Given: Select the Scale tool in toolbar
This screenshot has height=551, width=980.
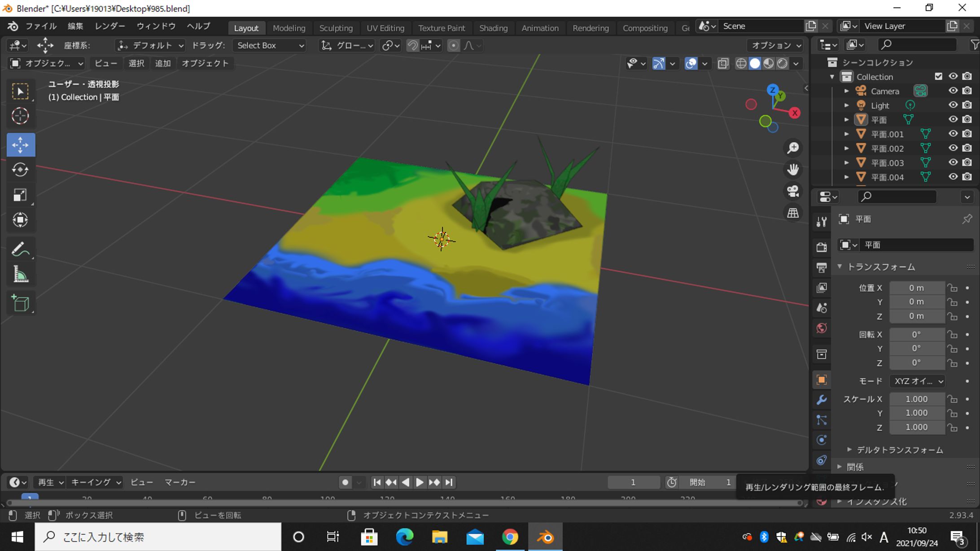Looking at the screenshot, I should point(20,195).
